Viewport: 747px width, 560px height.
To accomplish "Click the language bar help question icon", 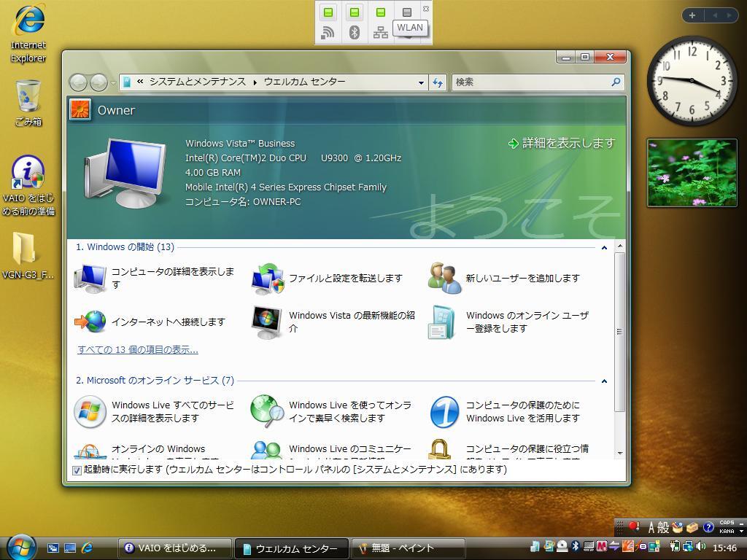I will click(x=708, y=527).
